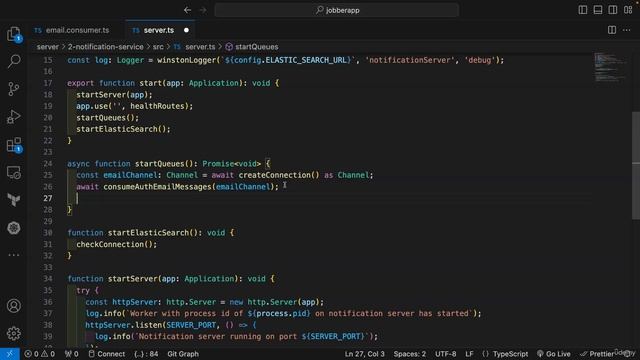Customize layout icon in title bar

(x=628, y=10)
